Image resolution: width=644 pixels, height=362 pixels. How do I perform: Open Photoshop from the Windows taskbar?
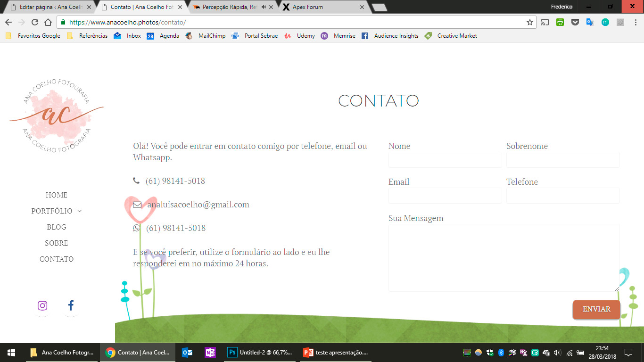[x=260, y=353]
